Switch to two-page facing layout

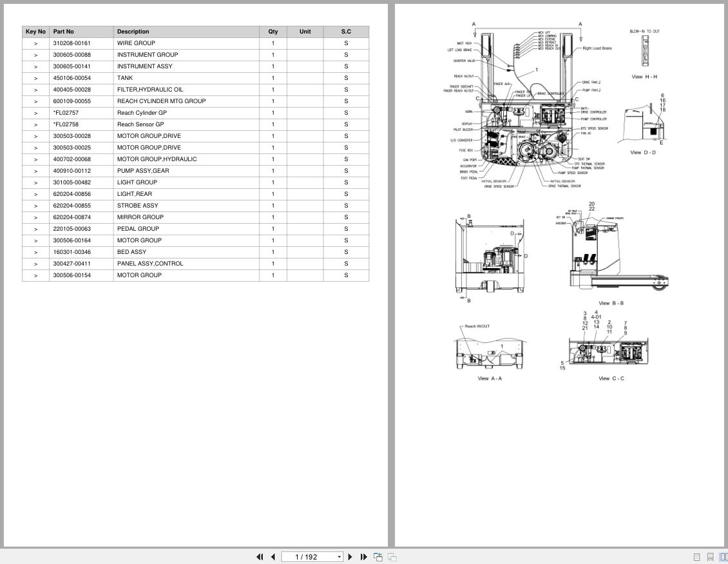[724, 557]
